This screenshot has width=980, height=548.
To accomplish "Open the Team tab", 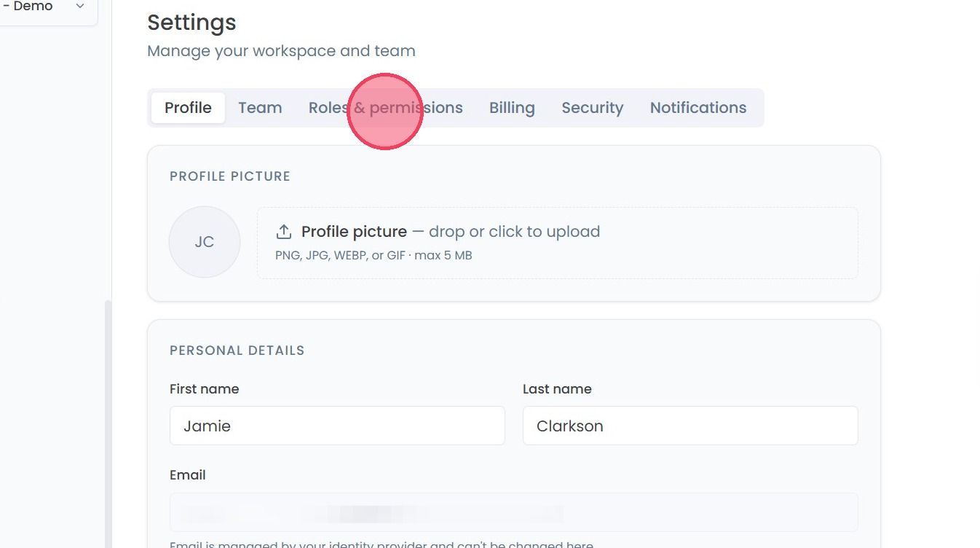I will pos(260,108).
